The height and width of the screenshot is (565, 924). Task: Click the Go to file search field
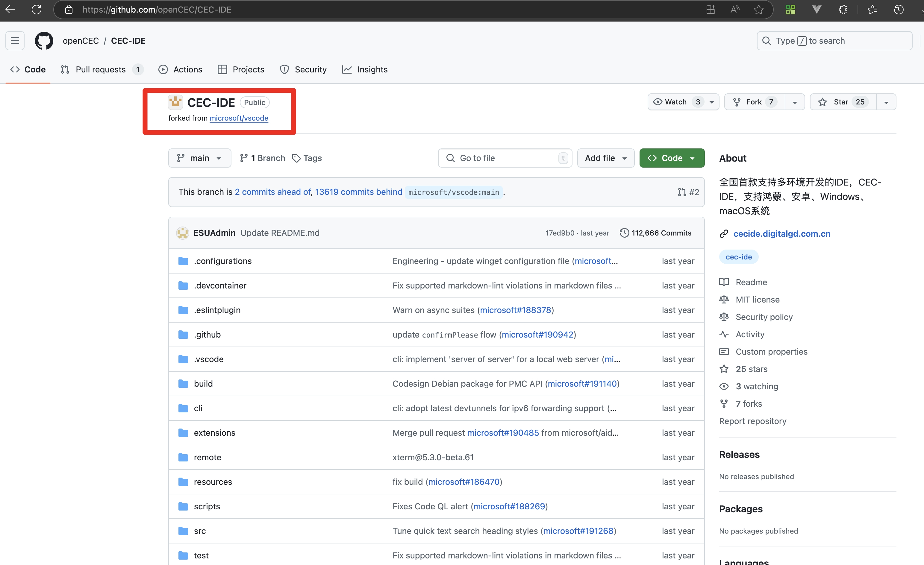(x=505, y=158)
